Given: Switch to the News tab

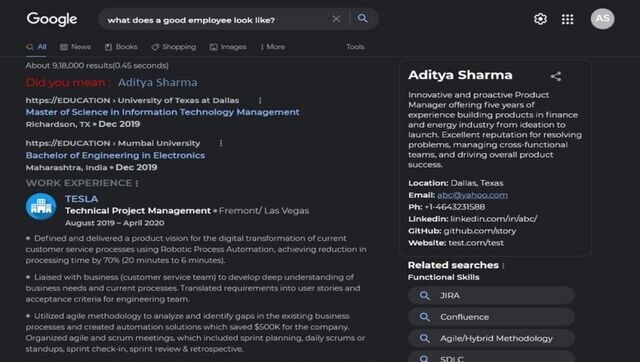Looking at the screenshot, I should [x=76, y=47].
